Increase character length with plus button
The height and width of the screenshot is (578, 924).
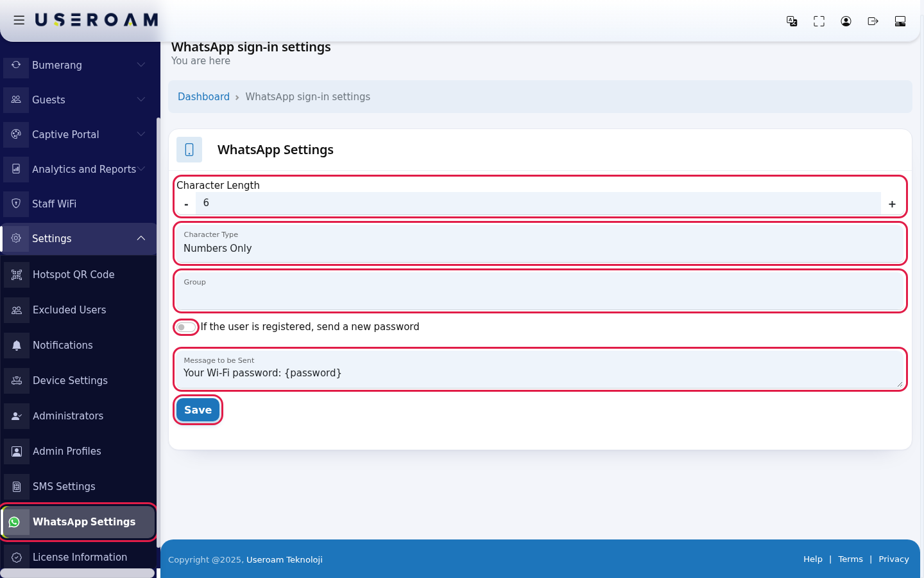click(892, 204)
